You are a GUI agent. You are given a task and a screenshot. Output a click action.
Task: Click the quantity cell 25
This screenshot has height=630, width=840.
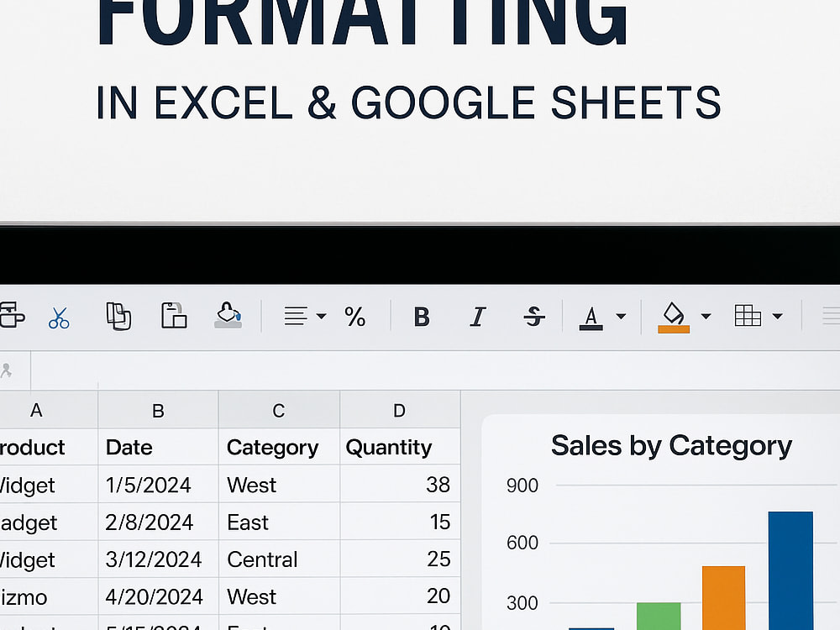pos(400,559)
